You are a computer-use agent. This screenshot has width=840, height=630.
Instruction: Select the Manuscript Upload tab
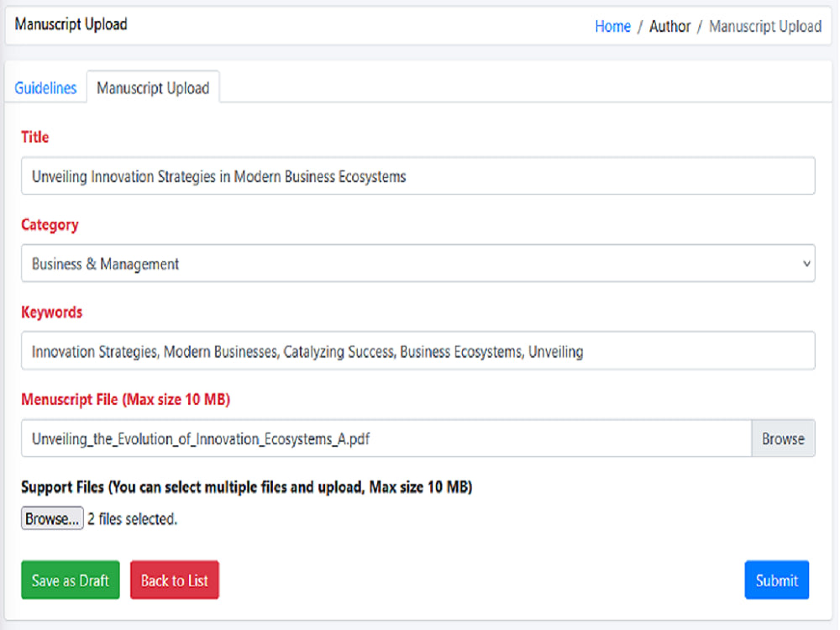153,87
